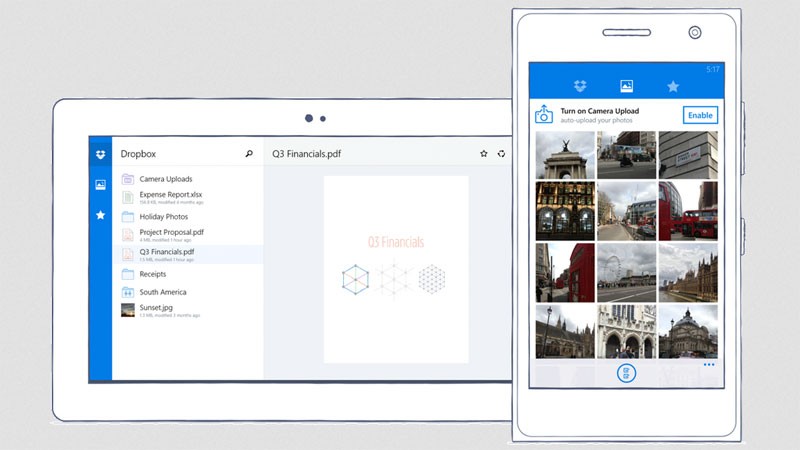Select Expense Report.xlsx in file list
The width and height of the screenshot is (800, 450).
tap(172, 197)
